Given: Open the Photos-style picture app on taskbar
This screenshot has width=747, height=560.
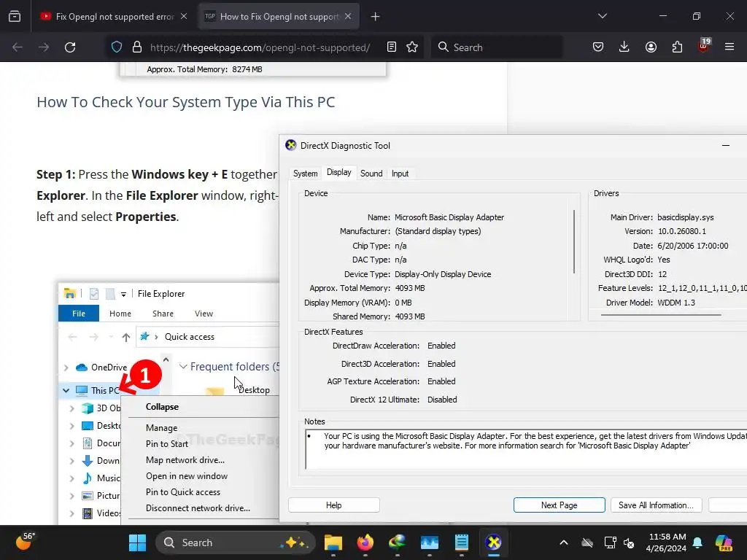Looking at the screenshot, I should tap(429, 542).
